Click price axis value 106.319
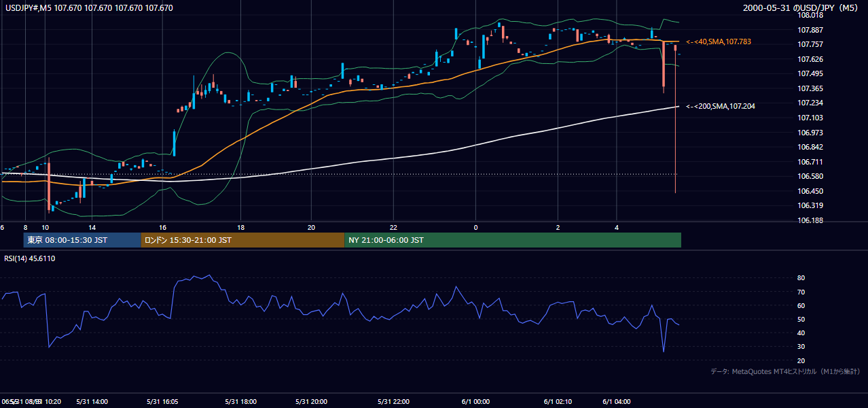 tap(810, 205)
